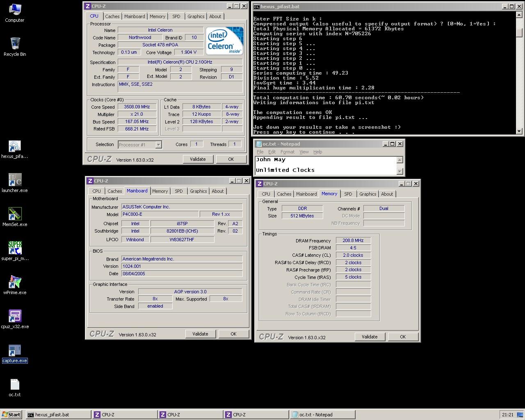Switch to CPU tab in the Mainboard CPU-Z window
This screenshot has height=420, width=525.
pos(96,191)
